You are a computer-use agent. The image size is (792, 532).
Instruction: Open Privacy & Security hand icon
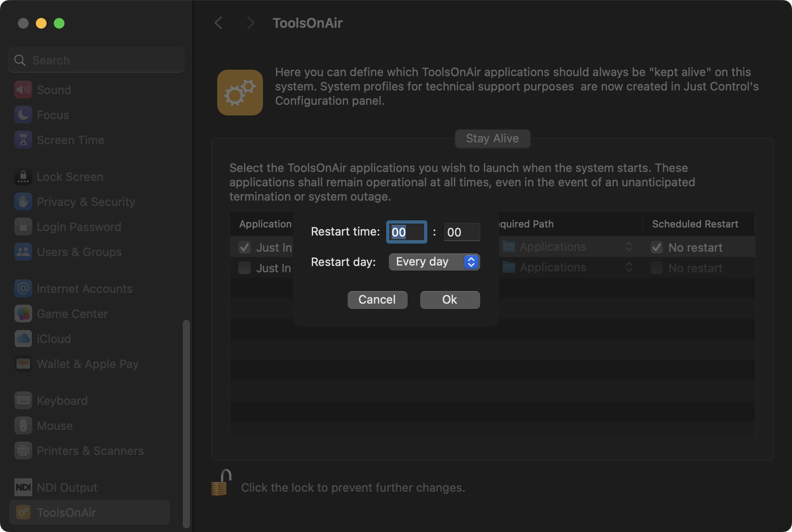click(x=23, y=202)
